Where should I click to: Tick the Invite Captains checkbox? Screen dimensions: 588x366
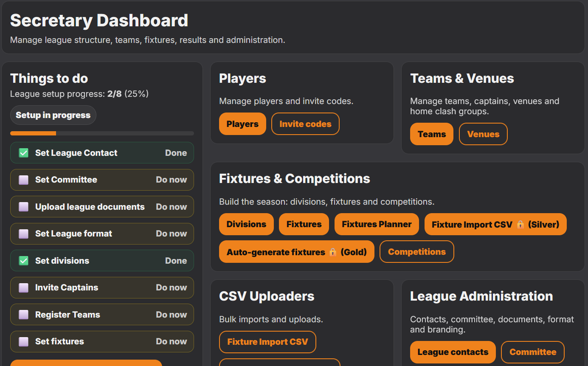(x=24, y=288)
